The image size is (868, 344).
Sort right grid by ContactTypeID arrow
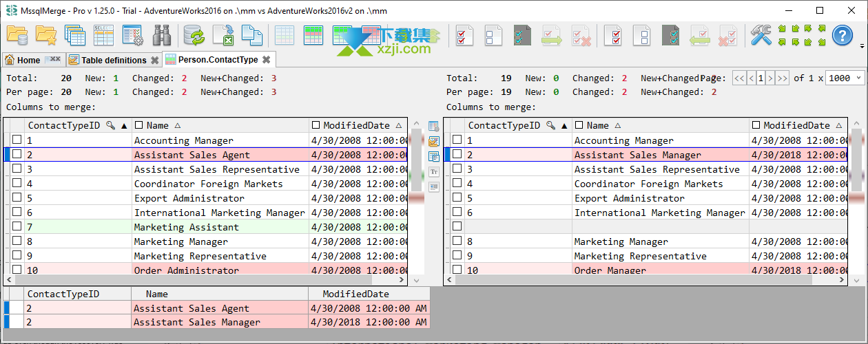tap(565, 125)
